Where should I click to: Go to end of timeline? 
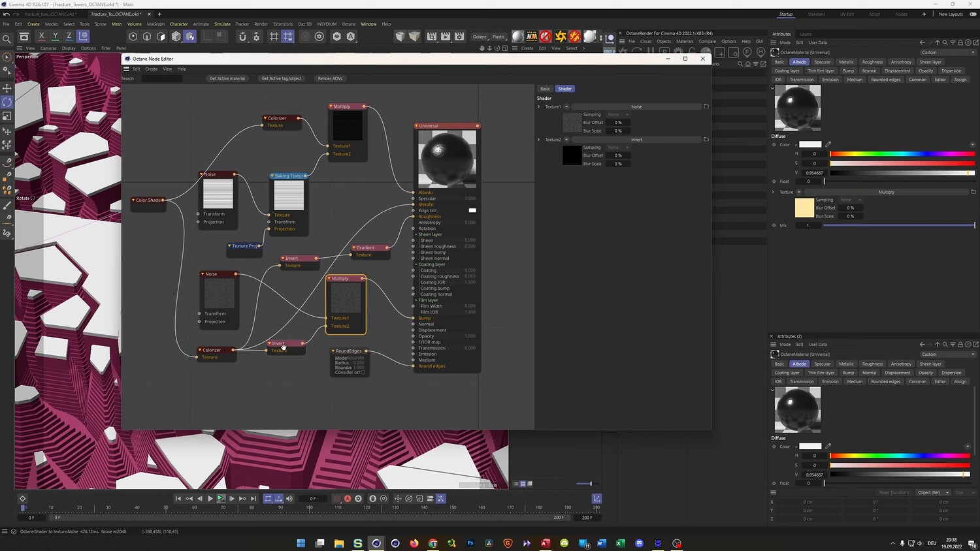[x=253, y=499]
